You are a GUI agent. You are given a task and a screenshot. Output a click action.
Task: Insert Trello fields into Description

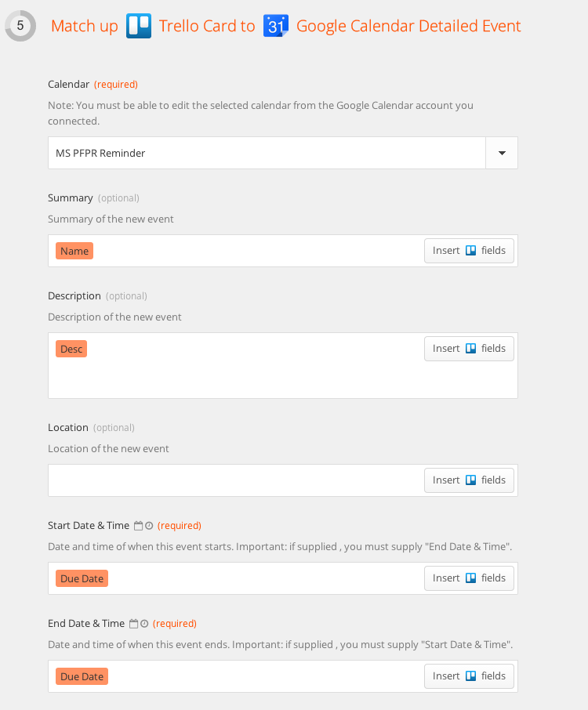click(469, 349)
